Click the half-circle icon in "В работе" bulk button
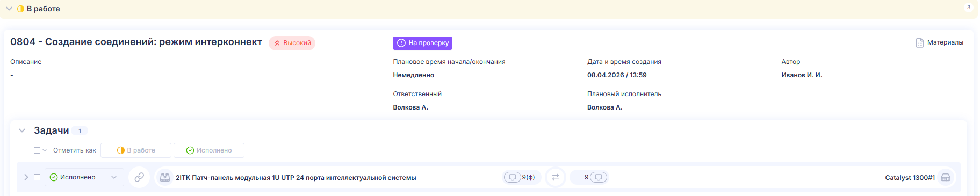The image size is (980, 196). 121,150
